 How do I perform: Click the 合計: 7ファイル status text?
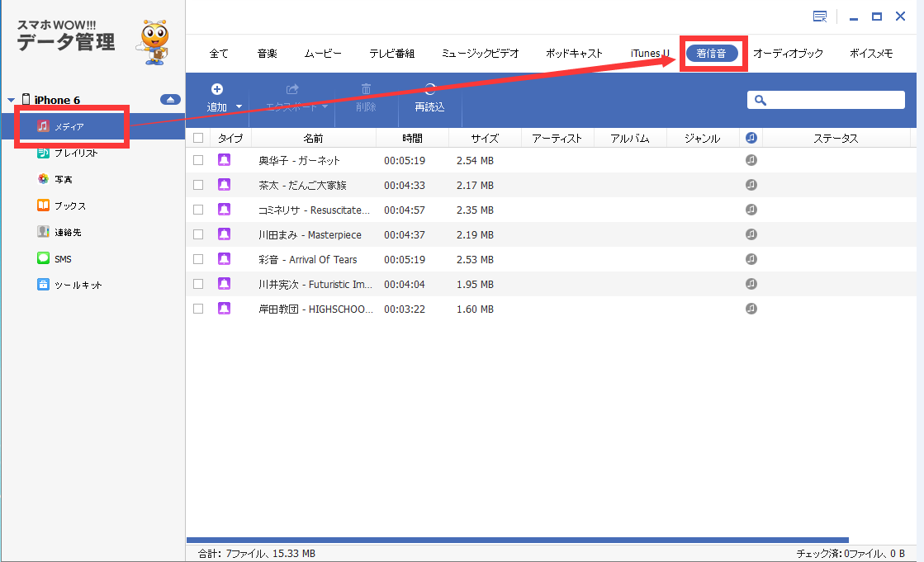click(x=256, y=553)
